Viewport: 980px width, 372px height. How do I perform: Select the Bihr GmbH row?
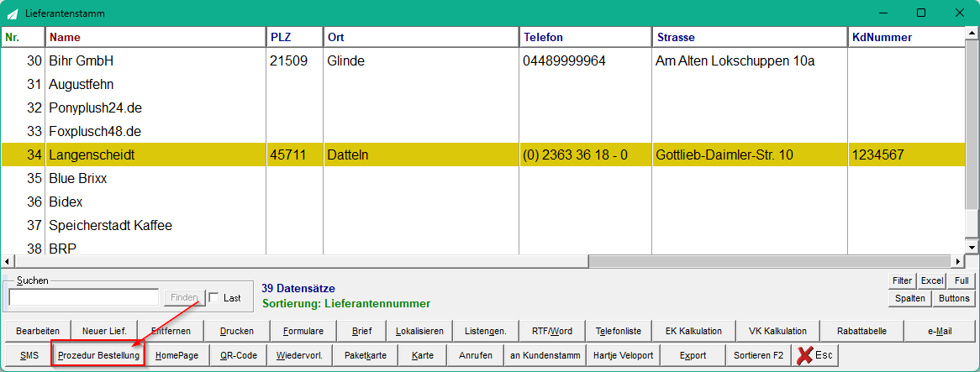(483, 61)
